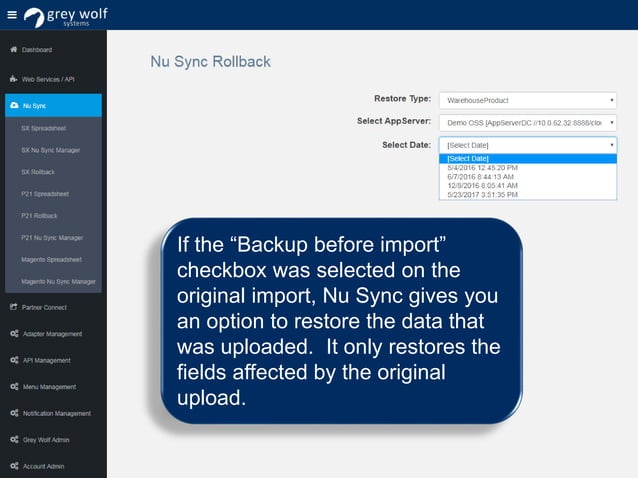This screenshot has width=638, height=478.
Task: Click the Account Admin gears icon
Action: pos(14,466)
